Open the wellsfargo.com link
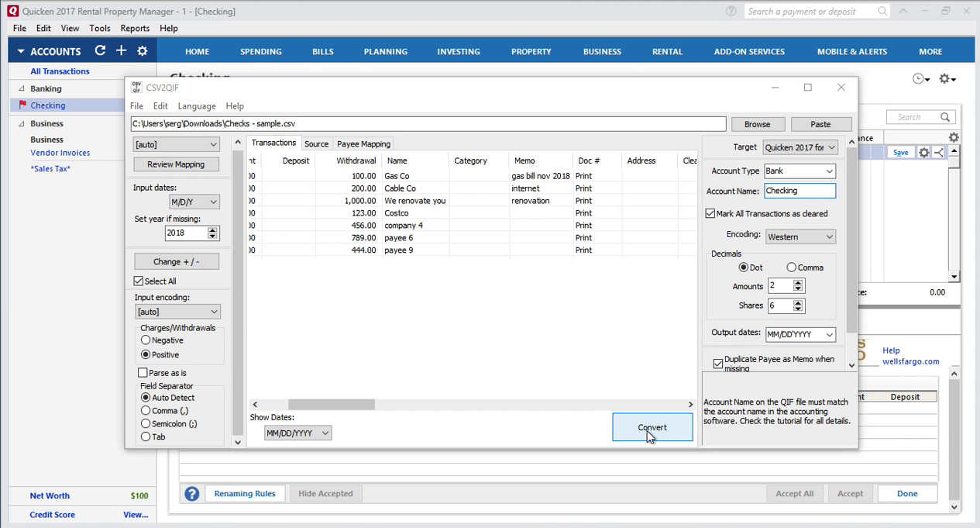This screenshot has width=980, height=528. (x=910, y=361)
